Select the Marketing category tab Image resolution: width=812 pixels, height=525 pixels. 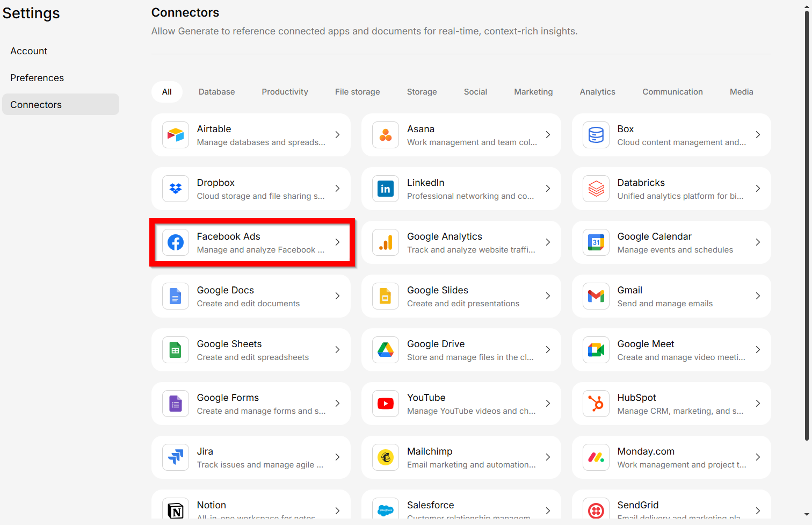[533, 92]
